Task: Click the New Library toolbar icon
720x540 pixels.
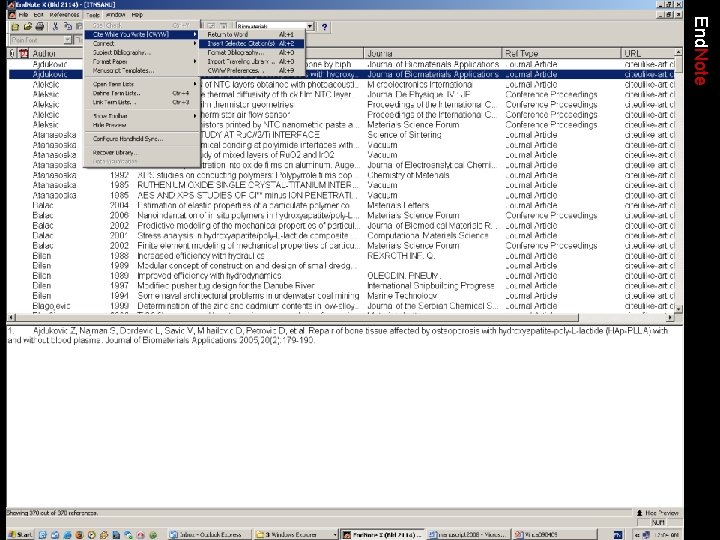Action: click(15, 27)
